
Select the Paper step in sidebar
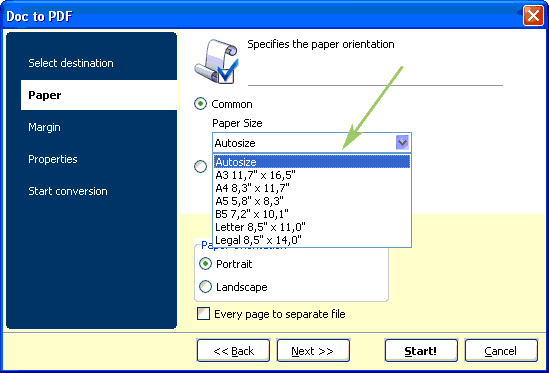tap(99, 95)
